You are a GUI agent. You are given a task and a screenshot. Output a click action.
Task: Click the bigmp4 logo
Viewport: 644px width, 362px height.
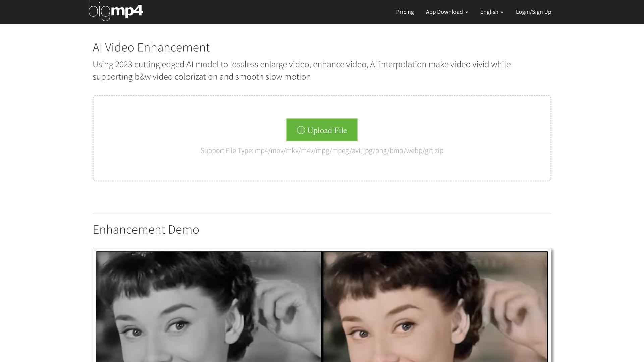coord(115,11)
